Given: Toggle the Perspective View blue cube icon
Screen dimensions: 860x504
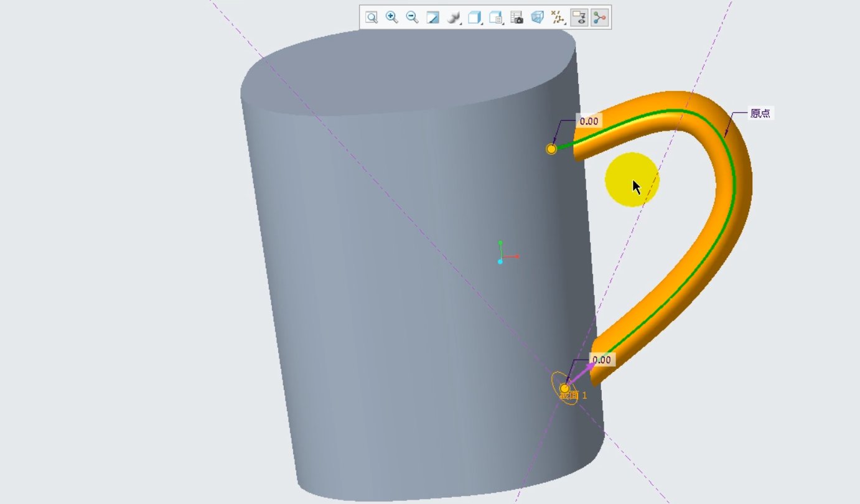Looking at the screenshot, I should click(538, 17).
